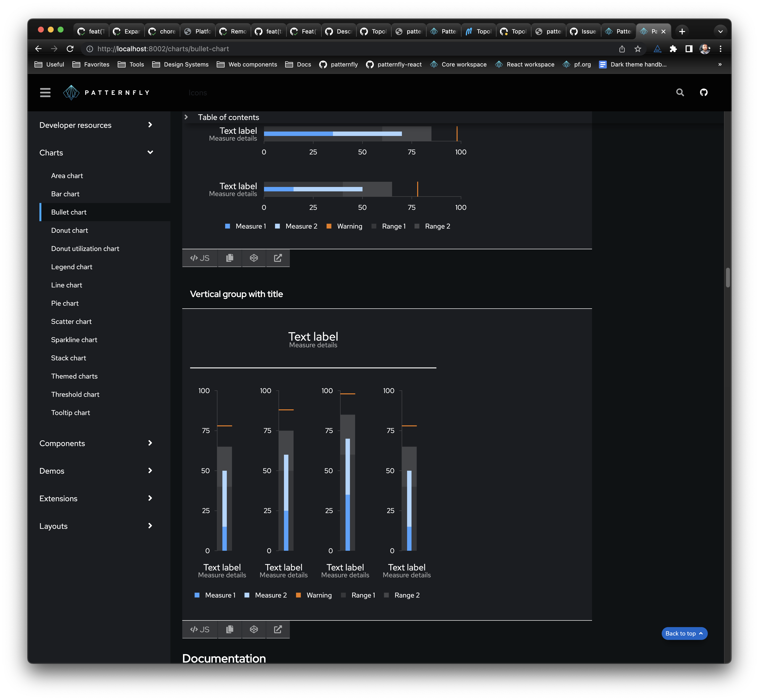The height and width of the screenshot is (700, 759).
Task: Select Threshold chart in sidebar
Action: pos(75,394)
